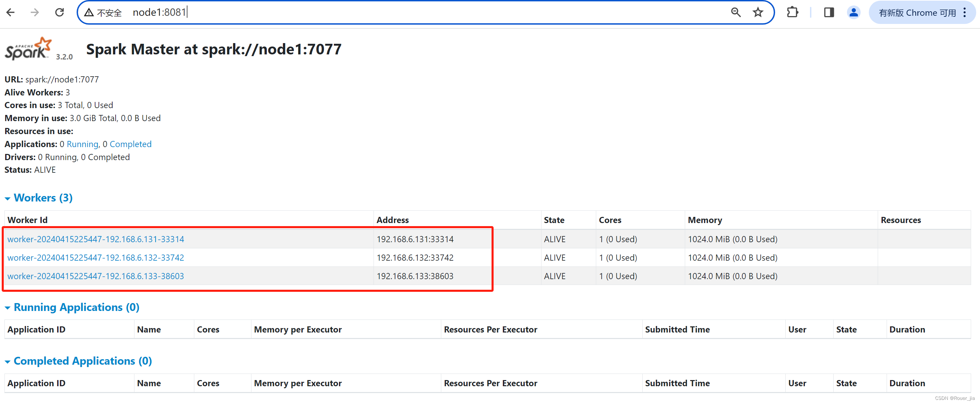Collapse the Running Applications (0) section

[72, 308]
